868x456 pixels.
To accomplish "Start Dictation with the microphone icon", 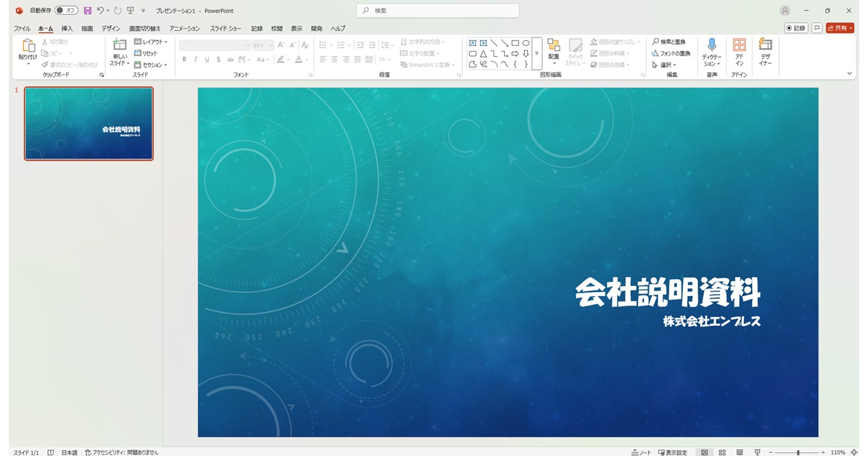I will coord(711,51).
